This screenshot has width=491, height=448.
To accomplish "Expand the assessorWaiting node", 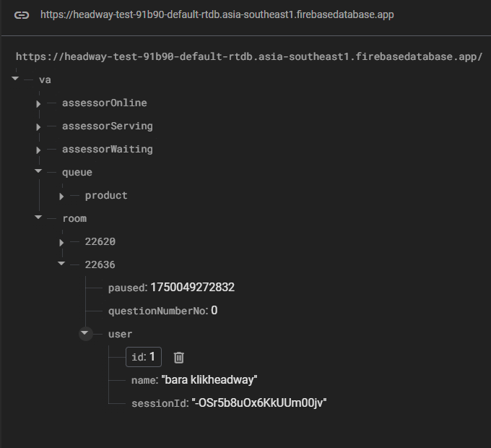I will coord(38,150).
